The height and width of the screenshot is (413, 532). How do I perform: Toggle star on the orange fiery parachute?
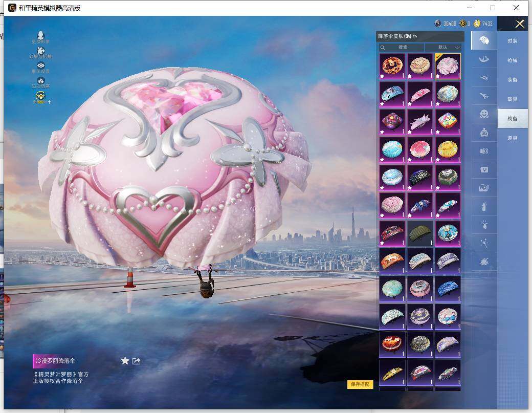[x=383, y=76]
